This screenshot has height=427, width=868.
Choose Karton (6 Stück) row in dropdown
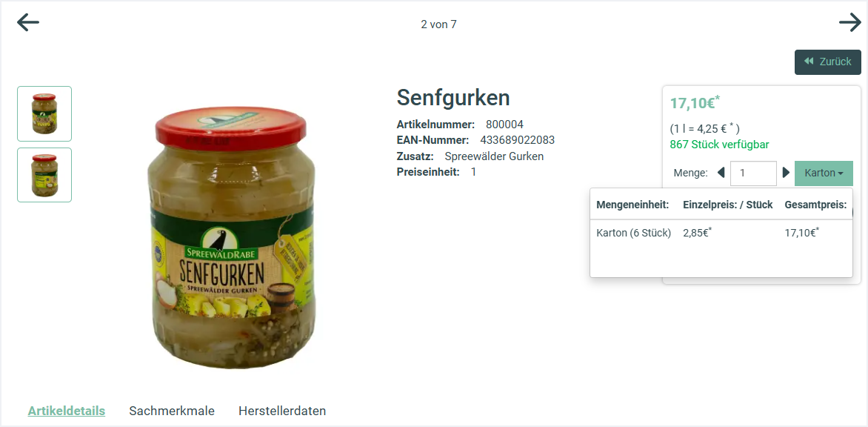pos(721,234)
